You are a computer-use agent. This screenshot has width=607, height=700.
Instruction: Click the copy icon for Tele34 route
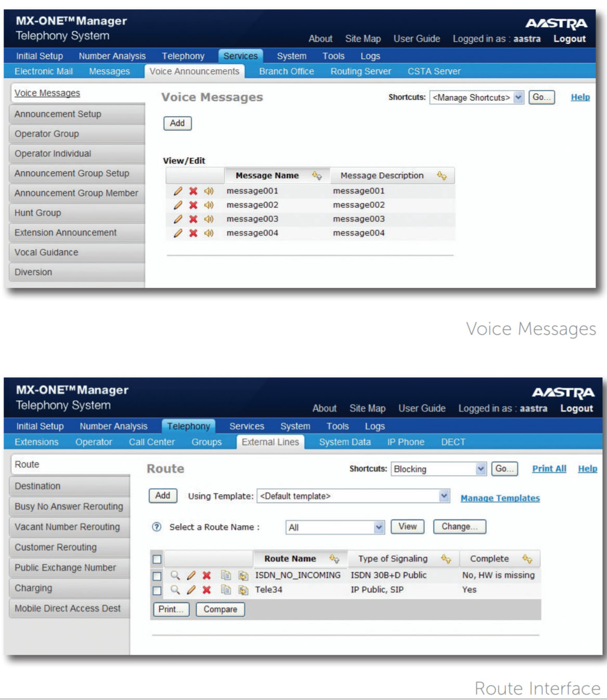point(226,590)
